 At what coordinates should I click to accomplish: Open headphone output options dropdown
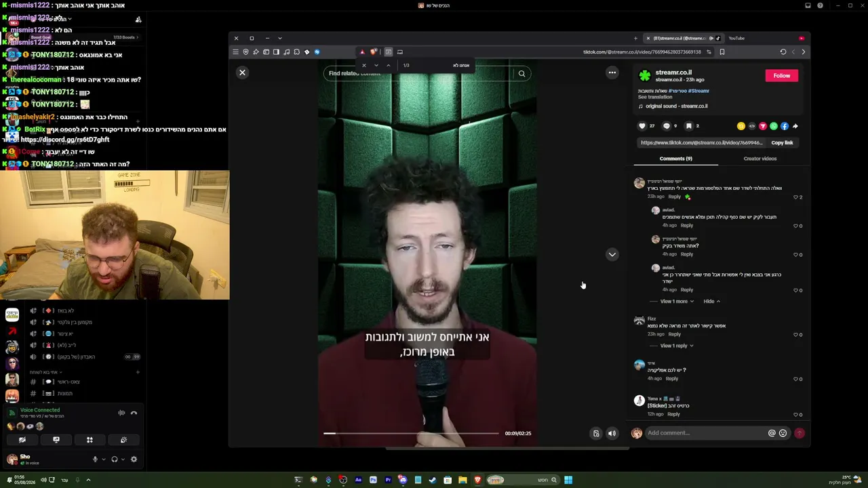point(123,460)
